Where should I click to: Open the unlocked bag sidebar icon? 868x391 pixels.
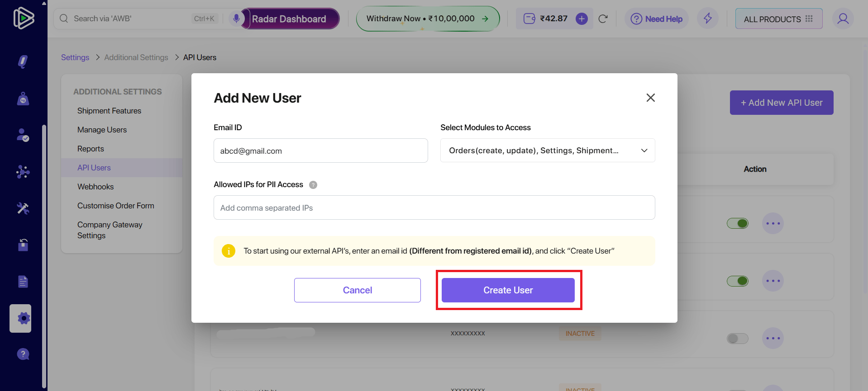tap(23, 245)
